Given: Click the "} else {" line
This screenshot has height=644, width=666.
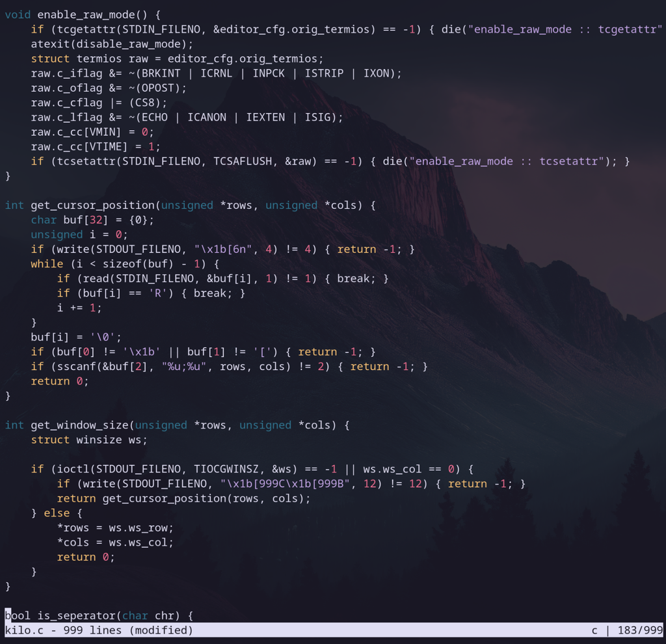Looking at the screenshot, I should [x=57, y=513].
